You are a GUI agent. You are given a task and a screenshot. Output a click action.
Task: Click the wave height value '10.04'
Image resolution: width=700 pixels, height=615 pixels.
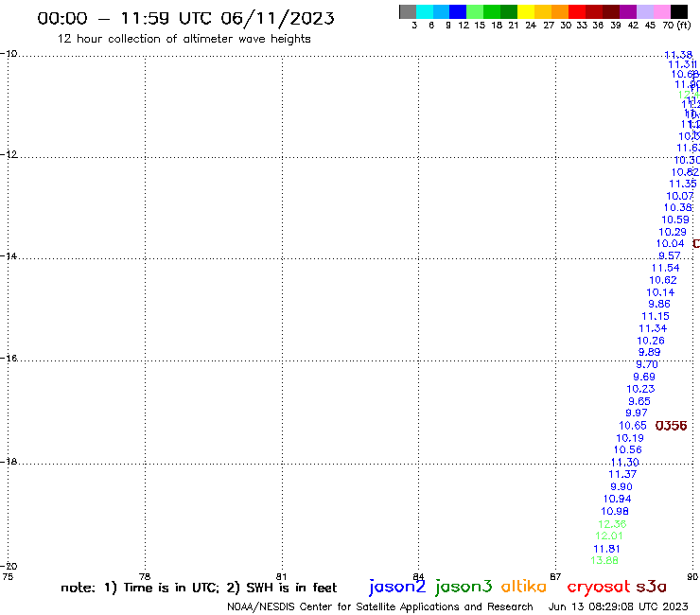tap(670, 244)
